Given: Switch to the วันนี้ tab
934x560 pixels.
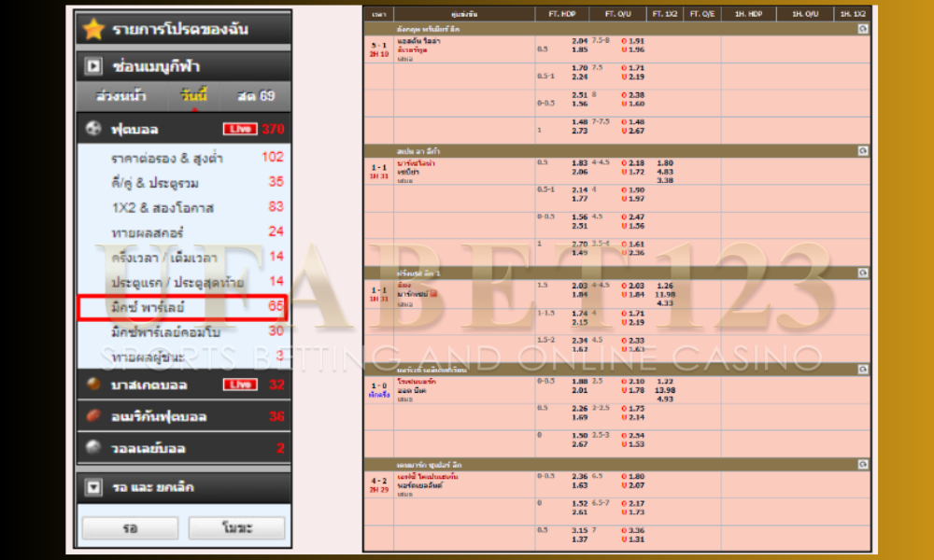Looking at the screenshot, I should click(x=193, y=96).
